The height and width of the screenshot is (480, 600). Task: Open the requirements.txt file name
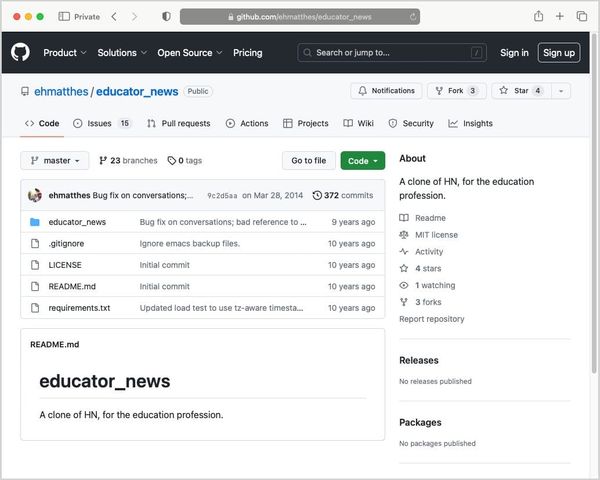(x=79, y=308)
